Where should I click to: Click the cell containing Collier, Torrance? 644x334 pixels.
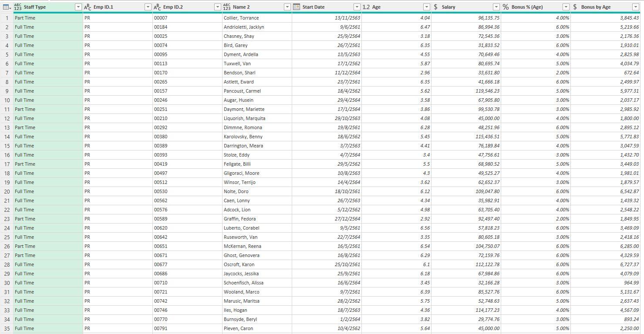pyautogui.click(x=241, y=18)
